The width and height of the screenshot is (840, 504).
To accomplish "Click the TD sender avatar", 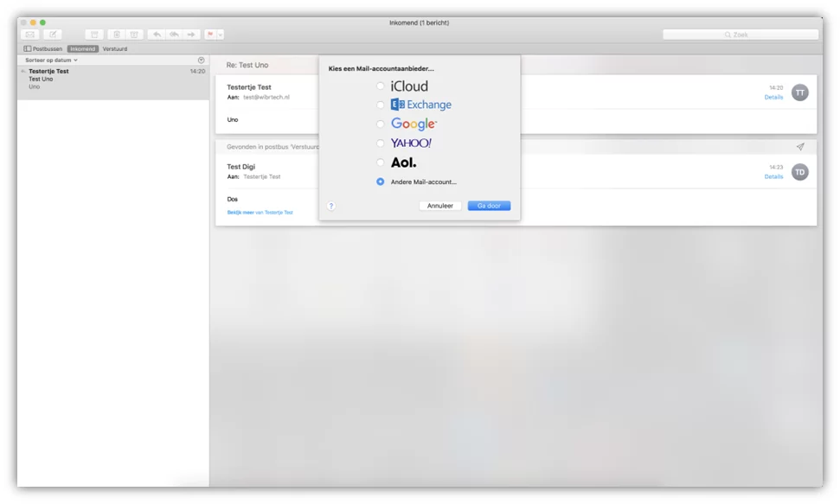I will (800, 172).
